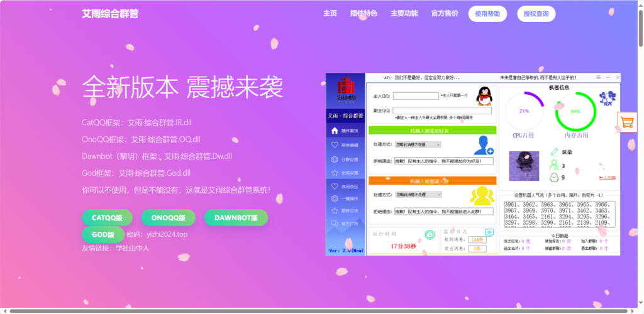Click the 艾雨·综合群管.God.dll God框架 line
This screenshot has width=644, height=314.
coord(136,173)
